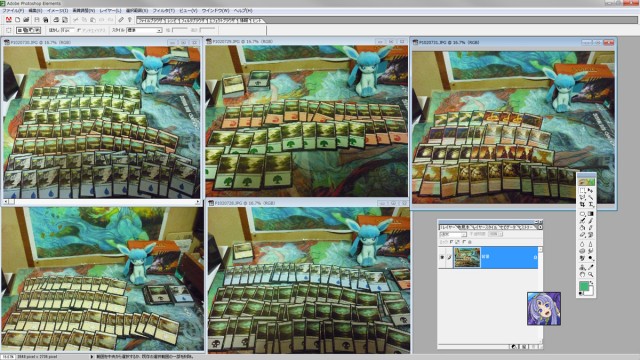Select the Rectangular Marquee tool in toolbox

pyautogui.click(x=582, y=190)
